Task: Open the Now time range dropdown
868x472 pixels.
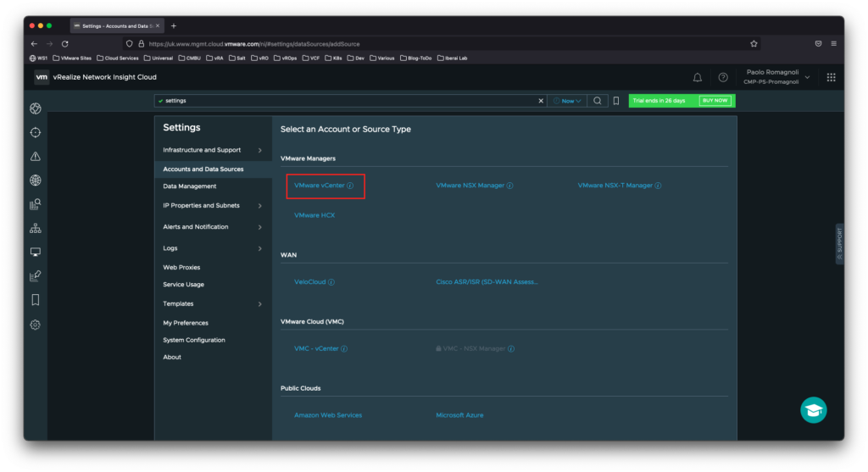Action: click(x=569, y=101)
